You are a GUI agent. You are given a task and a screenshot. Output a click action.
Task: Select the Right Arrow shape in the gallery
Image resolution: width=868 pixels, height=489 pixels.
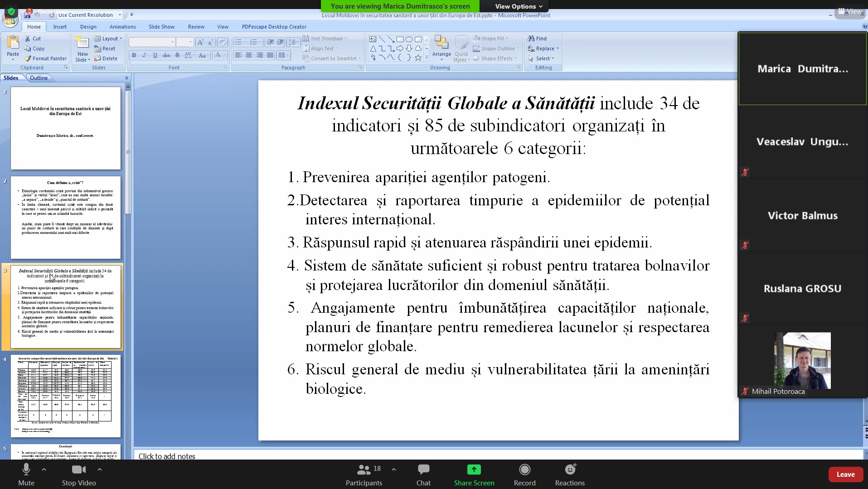point(400,48)
